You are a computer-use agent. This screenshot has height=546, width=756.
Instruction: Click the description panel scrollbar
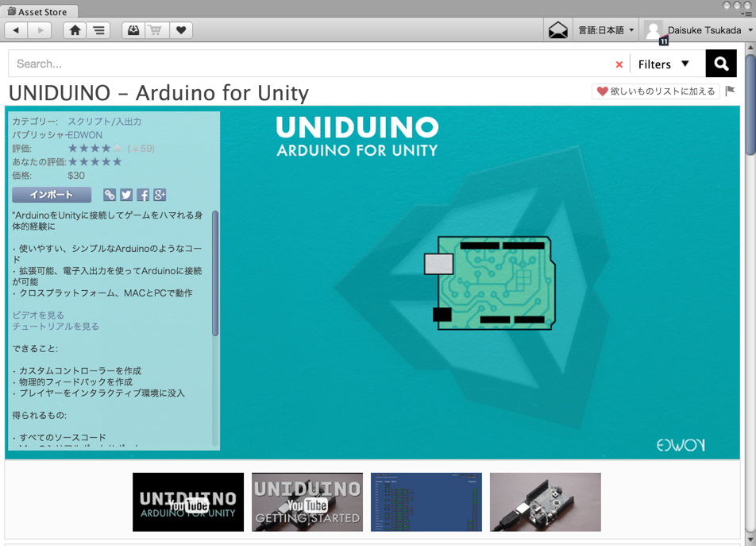click(x=215, y=273)
